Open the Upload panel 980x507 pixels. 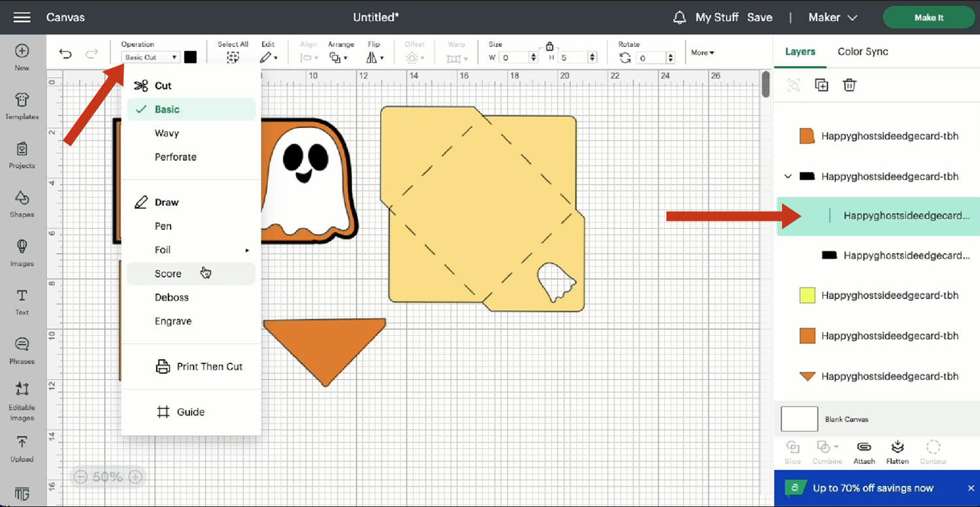click(x=22, y=448)
